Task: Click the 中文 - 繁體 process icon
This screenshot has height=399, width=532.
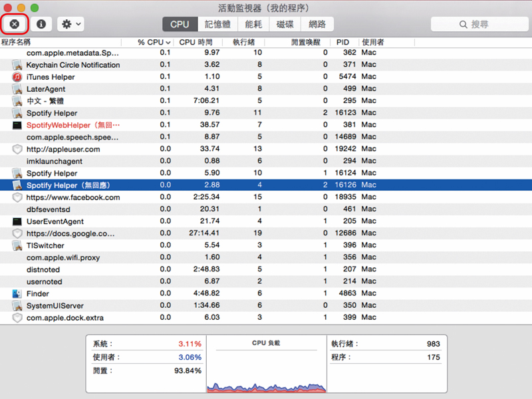Action: (x=17, y=101)
